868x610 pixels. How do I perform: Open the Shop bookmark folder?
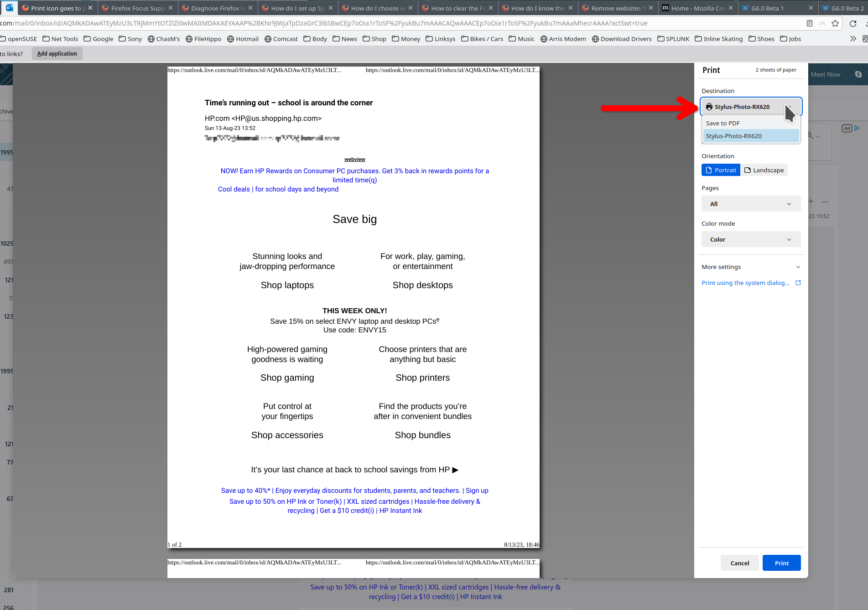click(x=374, y=39)
